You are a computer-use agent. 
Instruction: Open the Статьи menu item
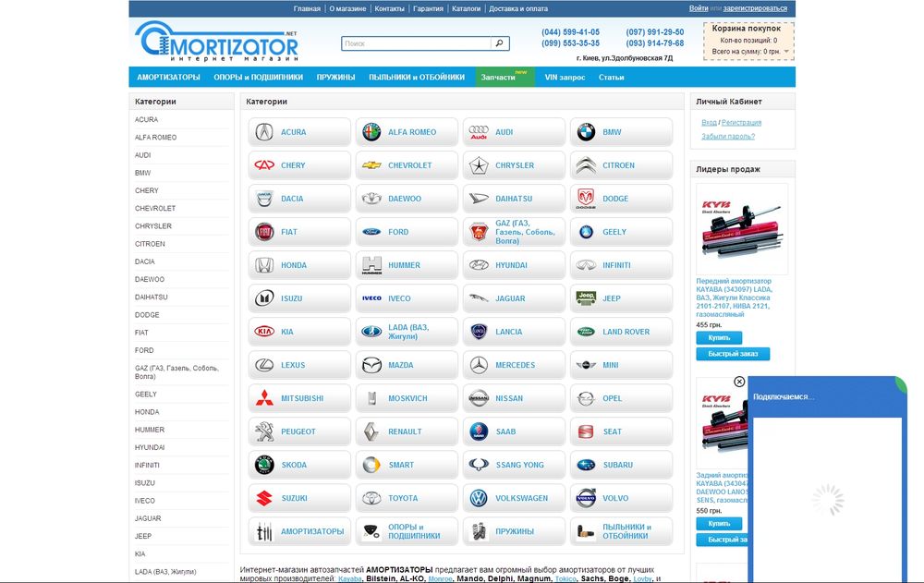coord(611,78)
